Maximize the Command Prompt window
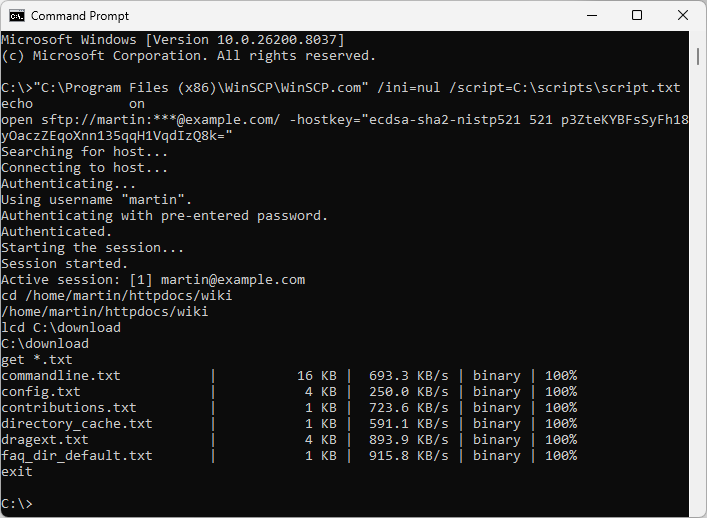This screenshot has height=518, width=707. coord(637,16)
